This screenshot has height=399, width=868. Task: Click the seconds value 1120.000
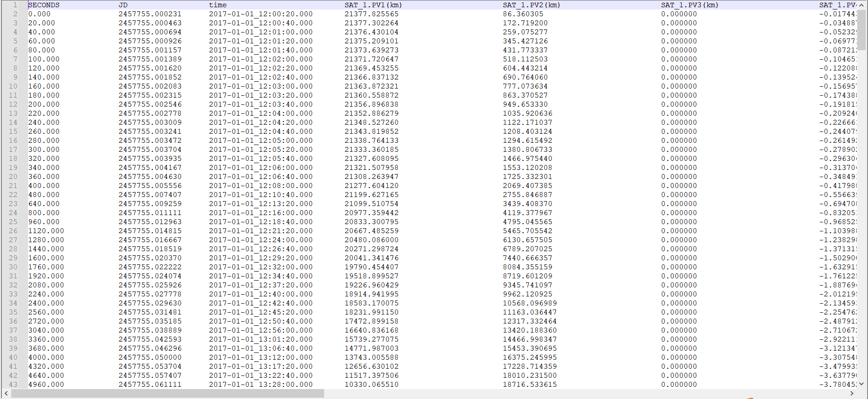click(46, 231)
